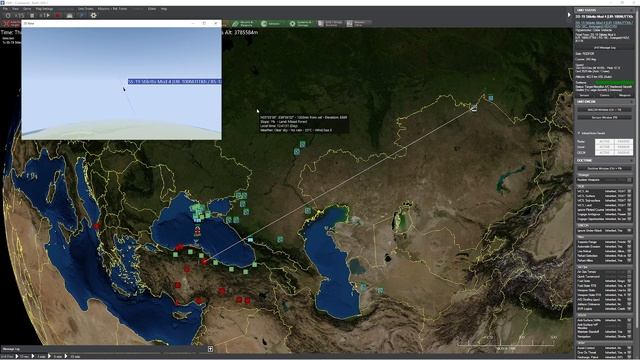This screenshot has width=640, height=360.
Task: Set Sonar to ACTIVE
Action: coord(604,147)
